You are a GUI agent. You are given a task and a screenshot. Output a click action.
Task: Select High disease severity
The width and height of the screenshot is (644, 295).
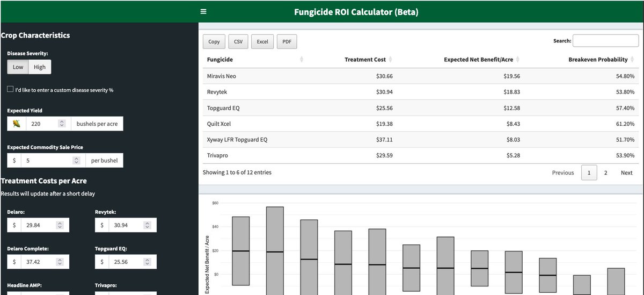(40, 67)
